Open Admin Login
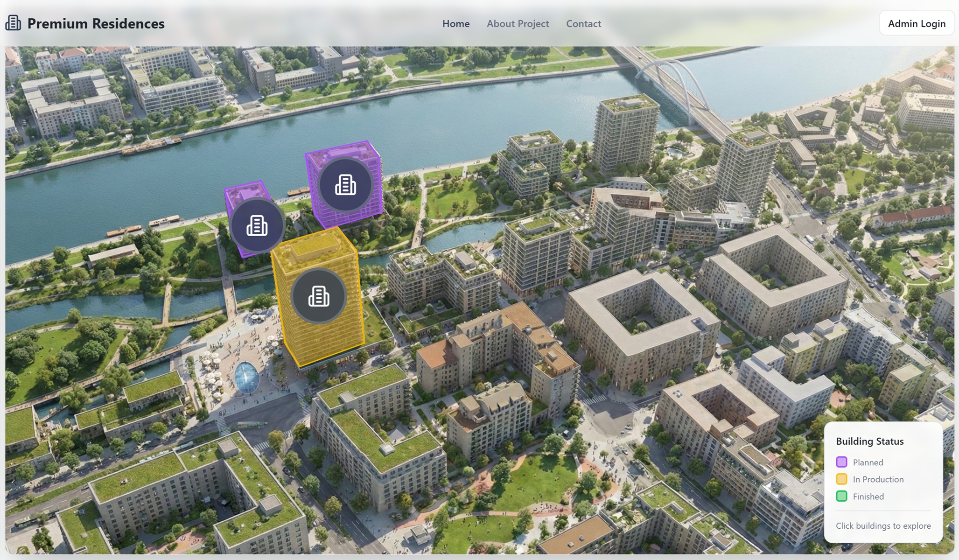959x560 pixels. (x=916, y=23)
